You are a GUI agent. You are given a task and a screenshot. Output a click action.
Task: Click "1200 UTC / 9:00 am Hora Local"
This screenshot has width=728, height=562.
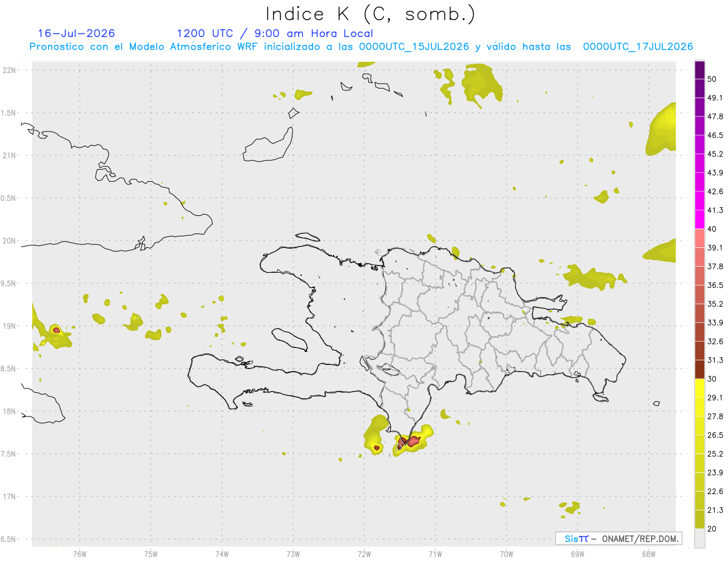275,33
